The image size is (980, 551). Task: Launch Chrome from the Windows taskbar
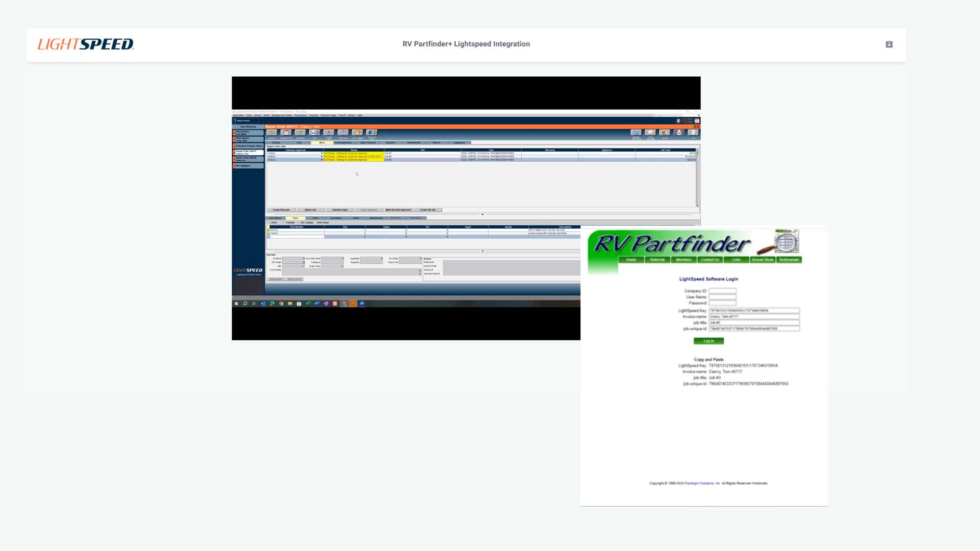pos(281,304)
